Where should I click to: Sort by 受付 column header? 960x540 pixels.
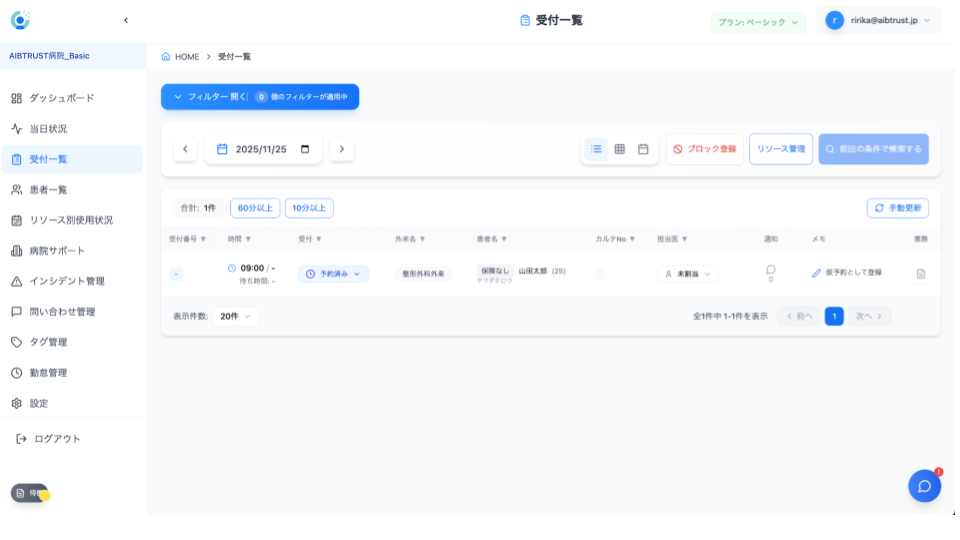310,239
